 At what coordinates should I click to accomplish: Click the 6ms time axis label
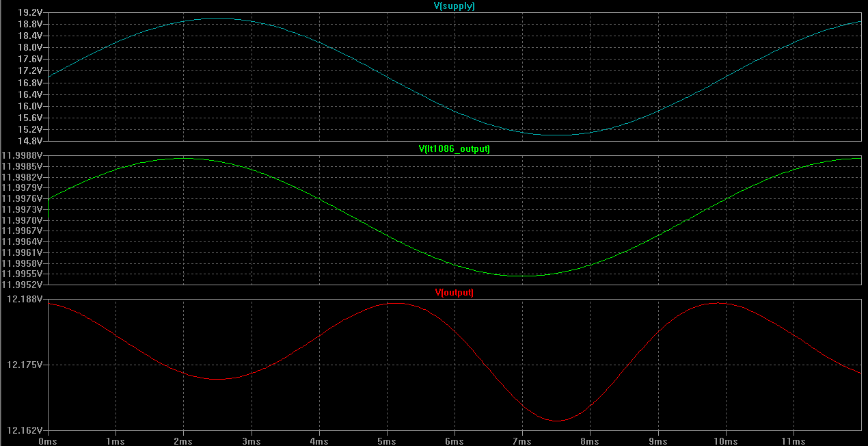tap(455, 441)
